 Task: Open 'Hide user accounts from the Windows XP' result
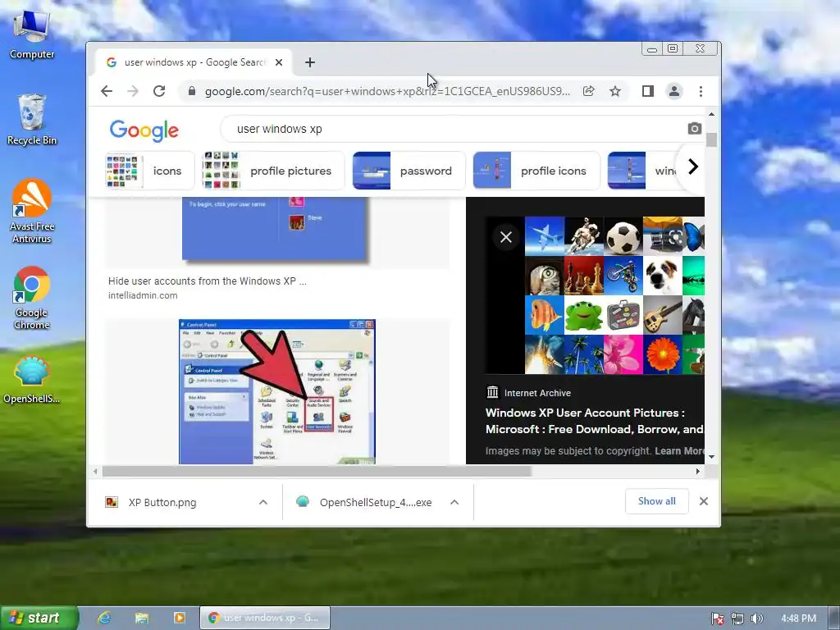click(208, 281)
